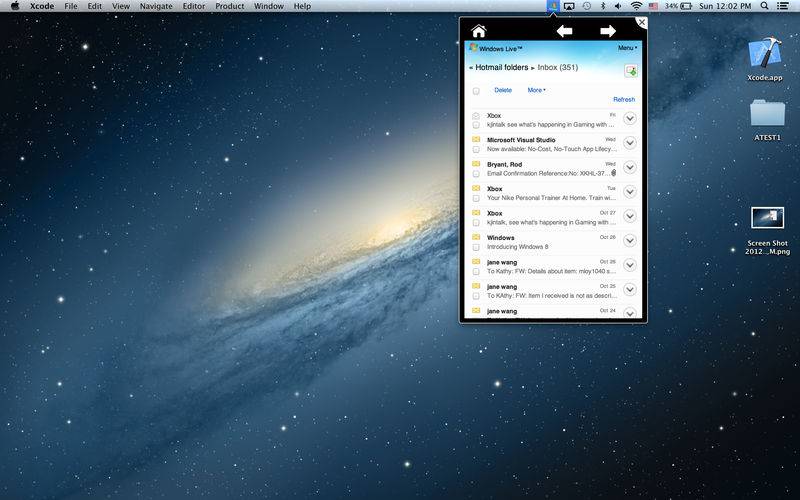Open the US flag input source menu
This screenshot has width=800, height=500.
point(653,6)
